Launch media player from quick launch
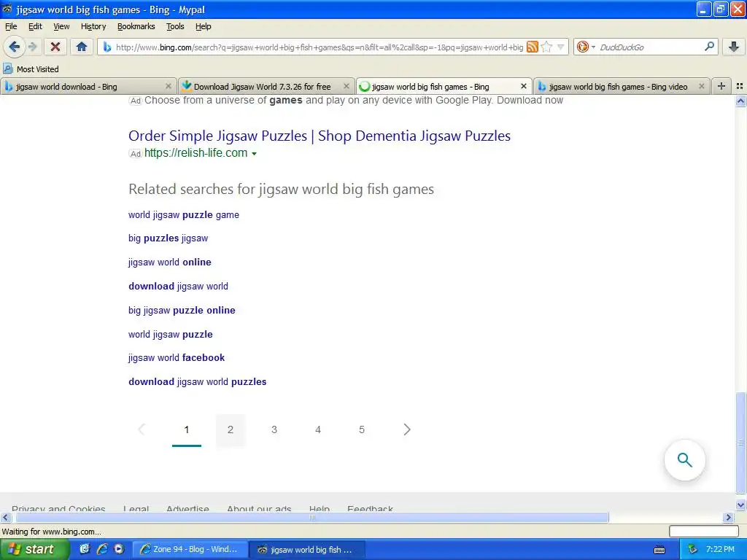 (119, 549)
